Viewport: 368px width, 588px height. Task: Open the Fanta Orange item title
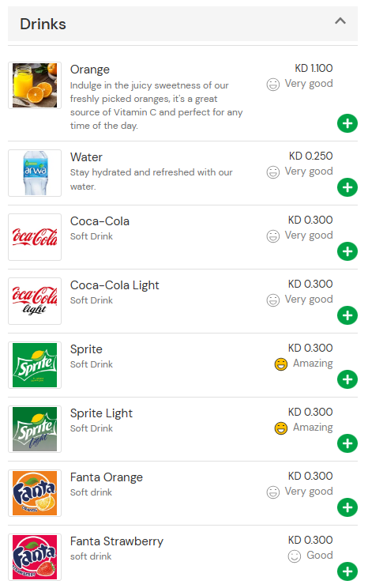(x=107, y=477)
